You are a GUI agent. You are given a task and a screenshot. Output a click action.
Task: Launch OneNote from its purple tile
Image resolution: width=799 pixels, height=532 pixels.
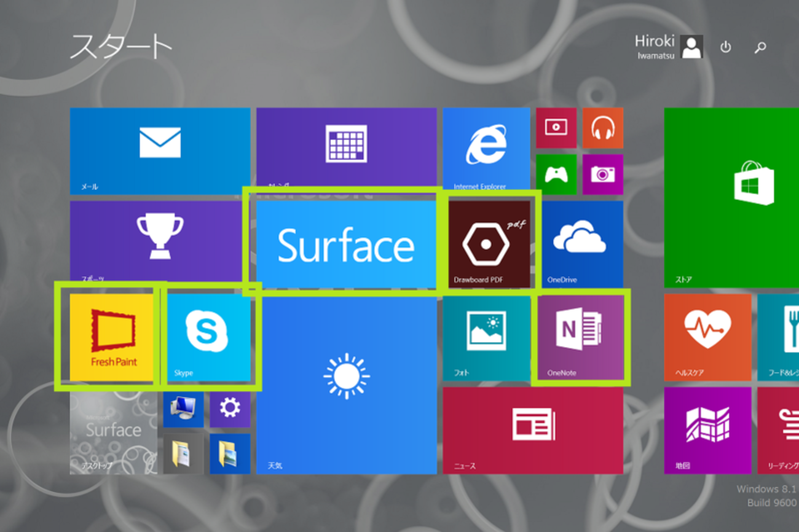pos(581,337)
